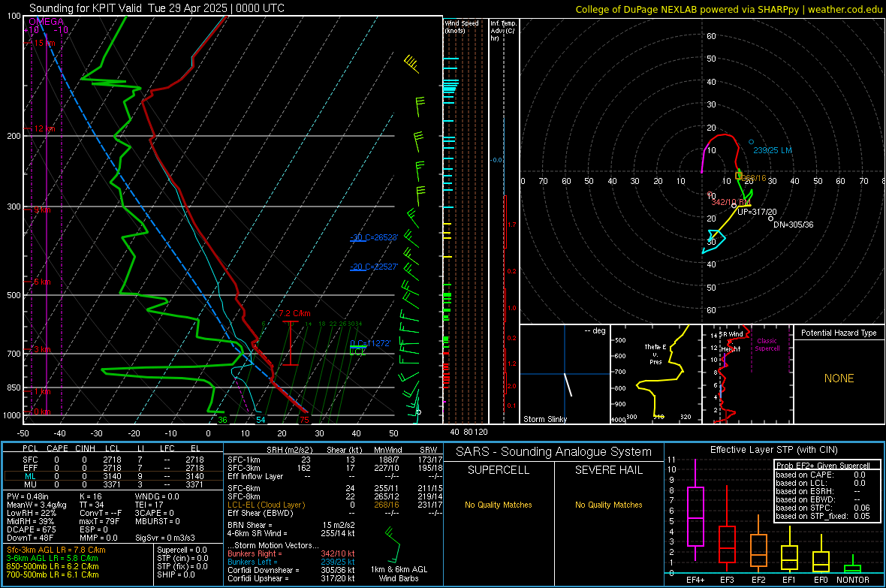The width and height of the screenshot is (886, 588).
Task: Click the 'SigSvr = 0 m3/s3' value
Action: point(165,538)
